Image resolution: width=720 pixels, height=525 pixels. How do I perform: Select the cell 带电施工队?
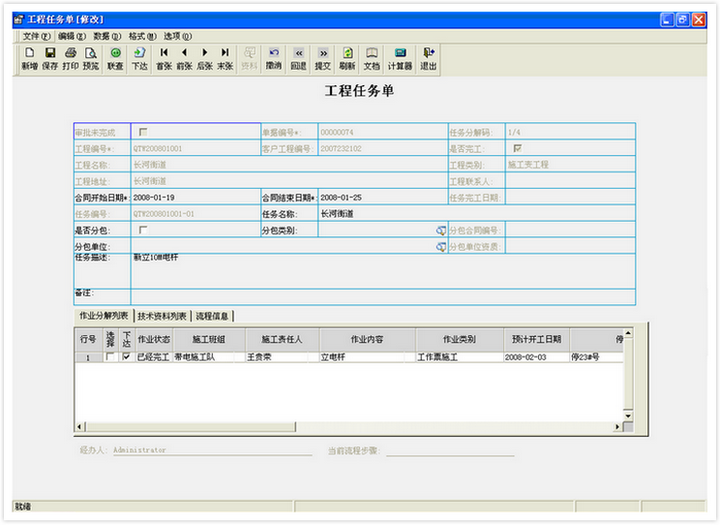pyautogui.click(x=209, y=357)
